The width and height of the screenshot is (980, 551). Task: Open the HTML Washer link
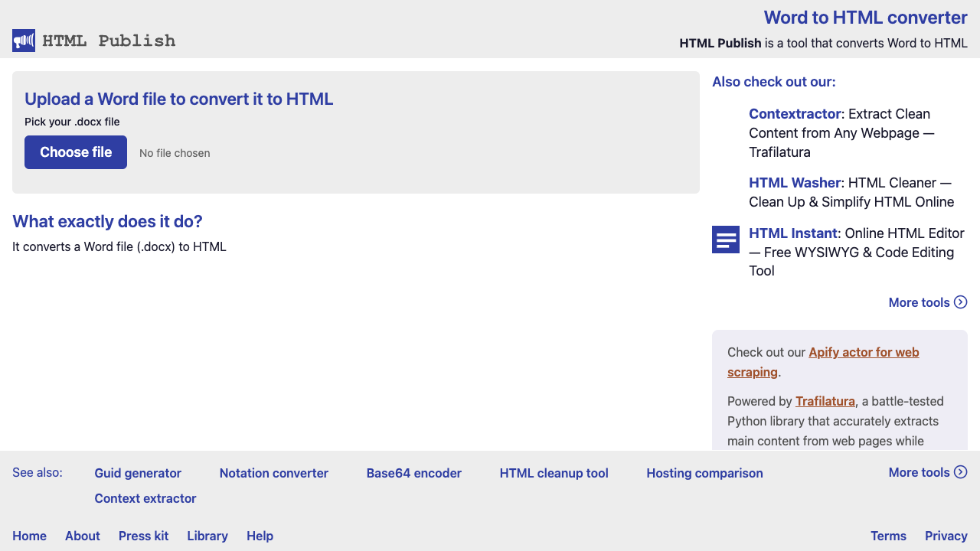(x=795, y=183)
